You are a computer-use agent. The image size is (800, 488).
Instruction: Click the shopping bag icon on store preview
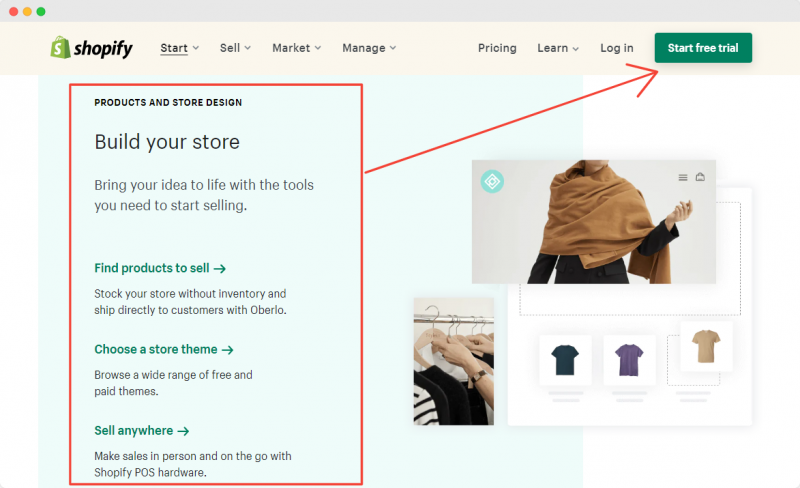click(x=700, y=177)
